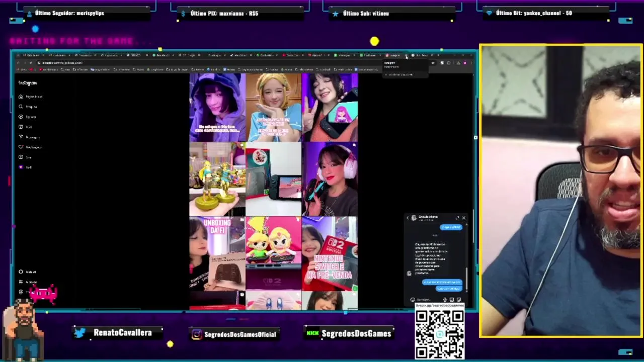Viewport: 644px width, 362px height.
Task: Click the image attach icon in the chat
Action: (452, 300)
